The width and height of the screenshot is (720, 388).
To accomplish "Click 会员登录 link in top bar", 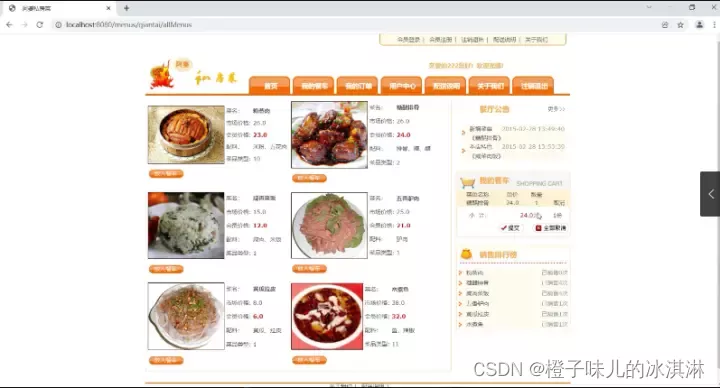I will 409,40.
